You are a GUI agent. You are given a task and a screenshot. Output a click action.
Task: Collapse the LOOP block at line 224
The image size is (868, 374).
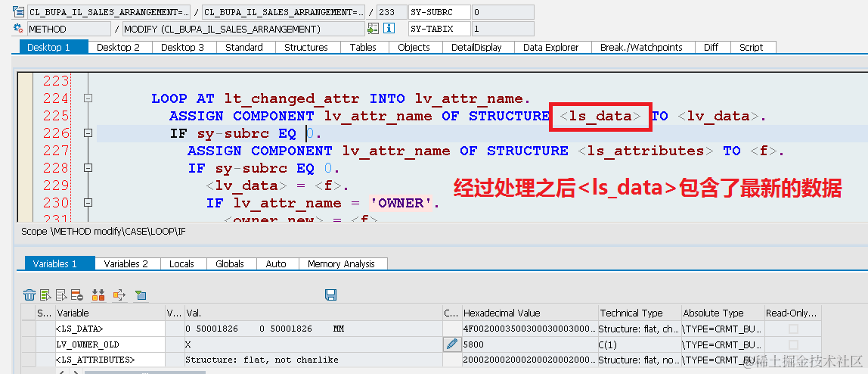[x=88, y=98]
